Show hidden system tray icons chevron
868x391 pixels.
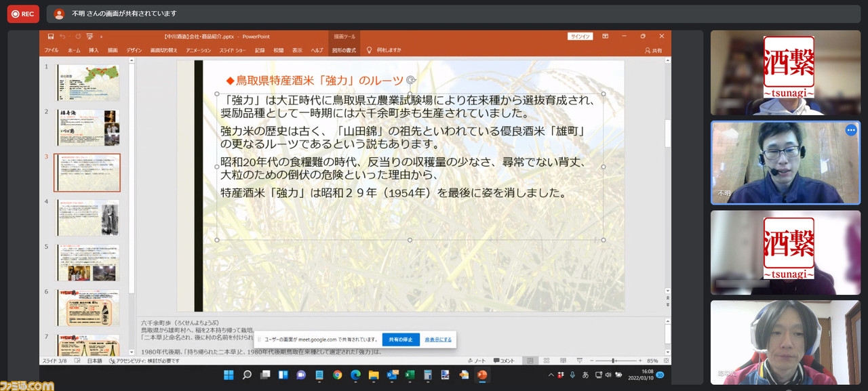tap(551, 375)
